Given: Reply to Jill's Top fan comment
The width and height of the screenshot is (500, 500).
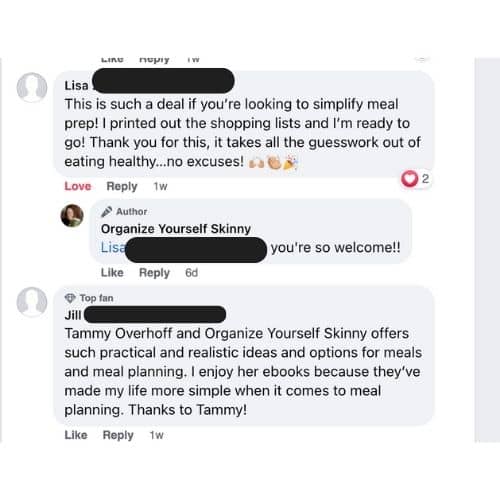Looking at the screenshot, I should tap(118, 435).
